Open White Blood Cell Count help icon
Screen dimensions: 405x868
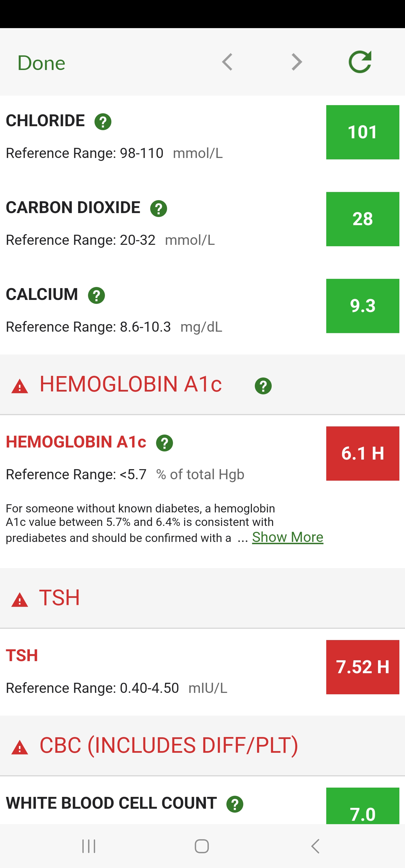click(235, 804)
